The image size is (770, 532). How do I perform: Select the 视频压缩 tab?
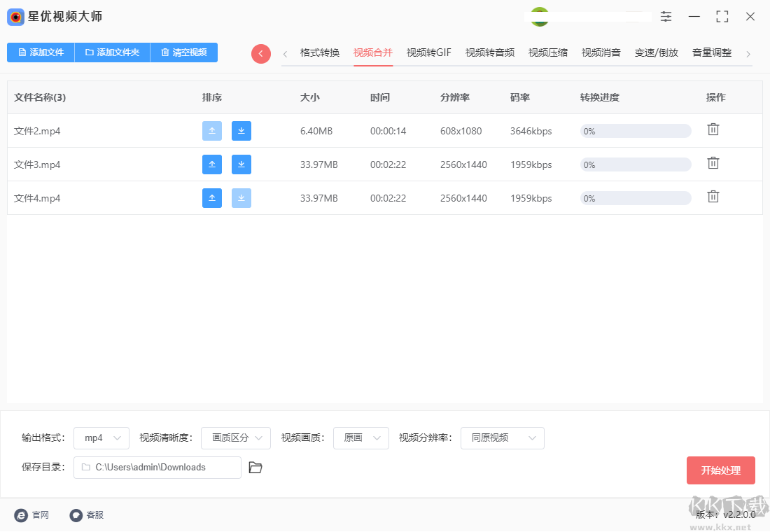(547, 52)
